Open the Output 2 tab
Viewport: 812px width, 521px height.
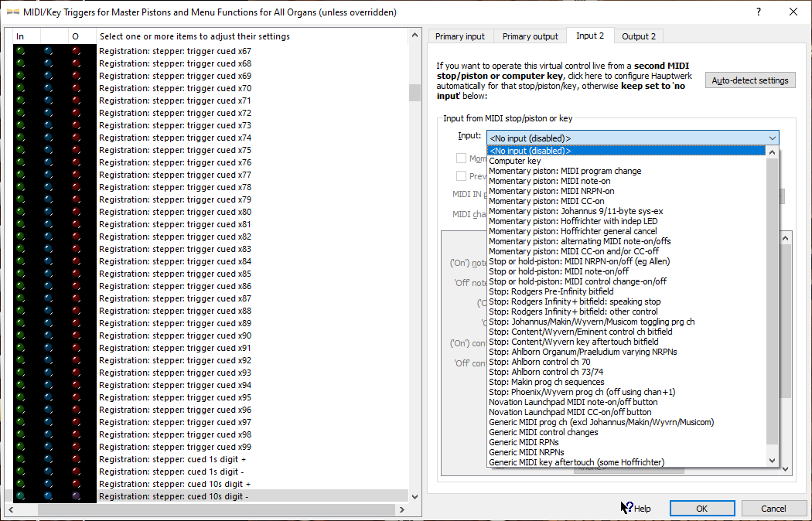coord(639,36)
